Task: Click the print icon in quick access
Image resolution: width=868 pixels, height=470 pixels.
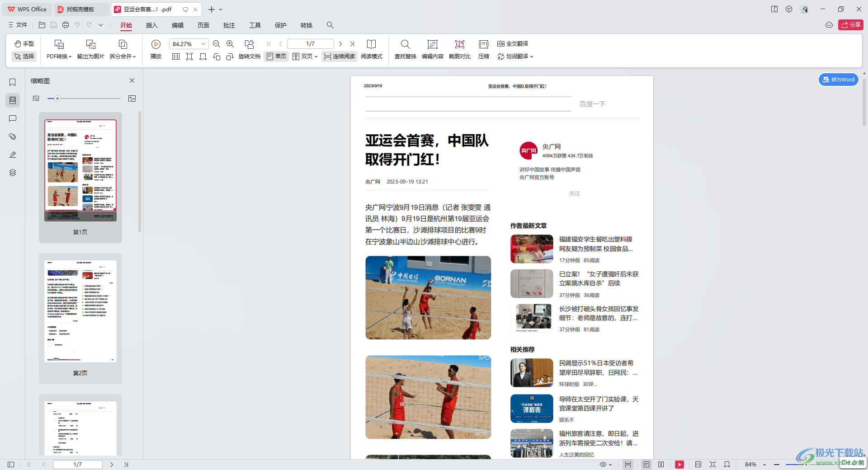Action: (66, 25)
